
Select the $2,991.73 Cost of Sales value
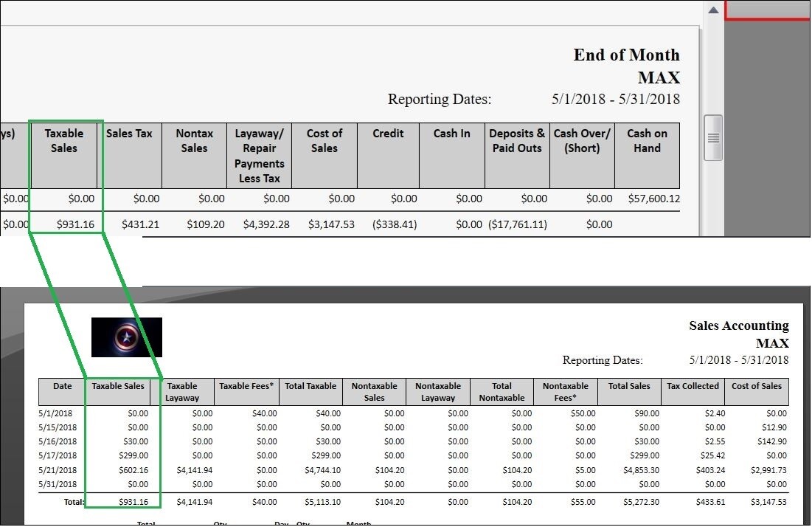pos(768,470)
